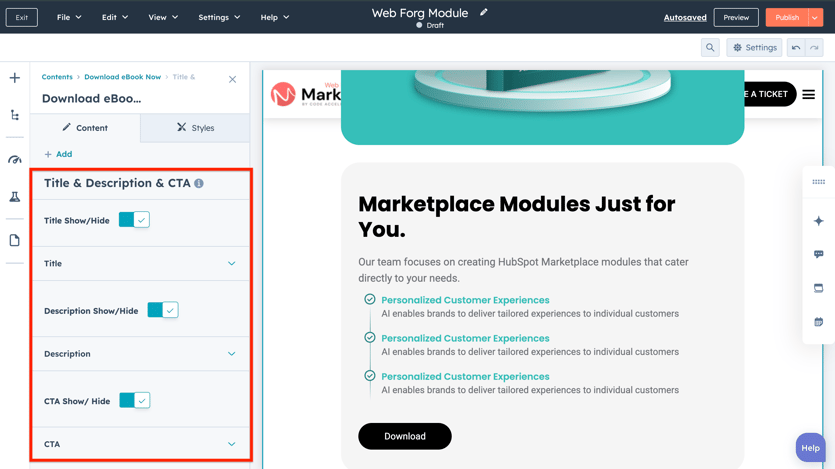Screen dimensions: 835x469
Task: Switch to the Styles tab
Action: tap(195, 128)
